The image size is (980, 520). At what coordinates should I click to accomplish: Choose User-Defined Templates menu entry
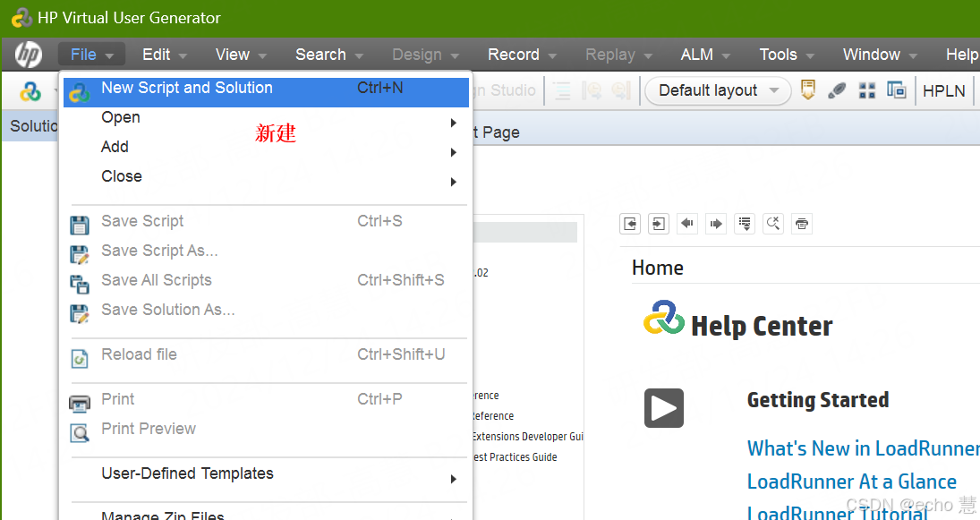(x=266, y=473)
